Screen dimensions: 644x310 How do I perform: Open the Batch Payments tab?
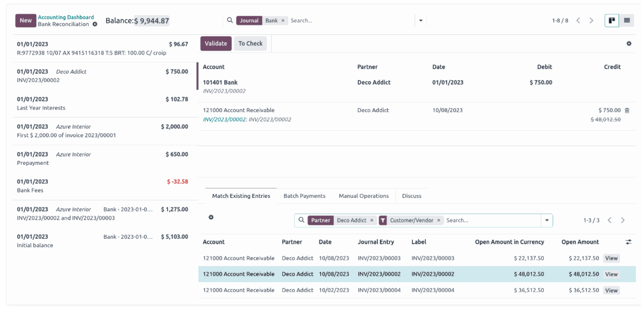(304, 196)
